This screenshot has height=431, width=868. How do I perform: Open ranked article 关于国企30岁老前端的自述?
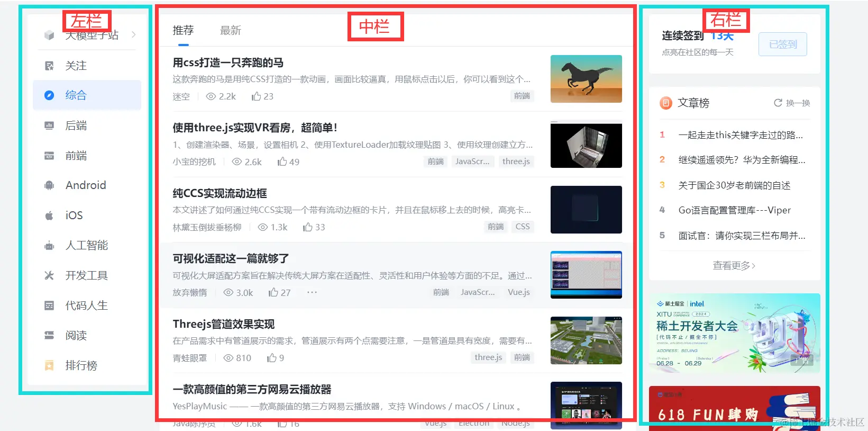click(x=735, y=185)
